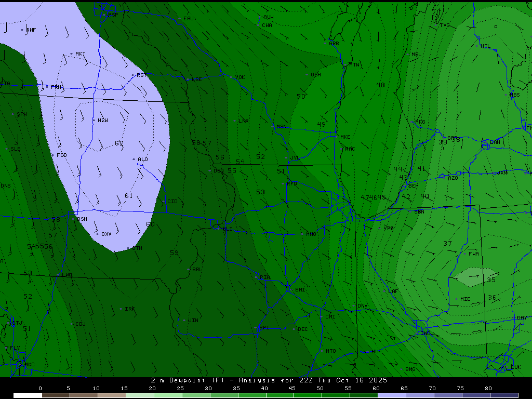Click the RFD station label
This screenshot has width=532, height=399.
[x=292, y=183]
